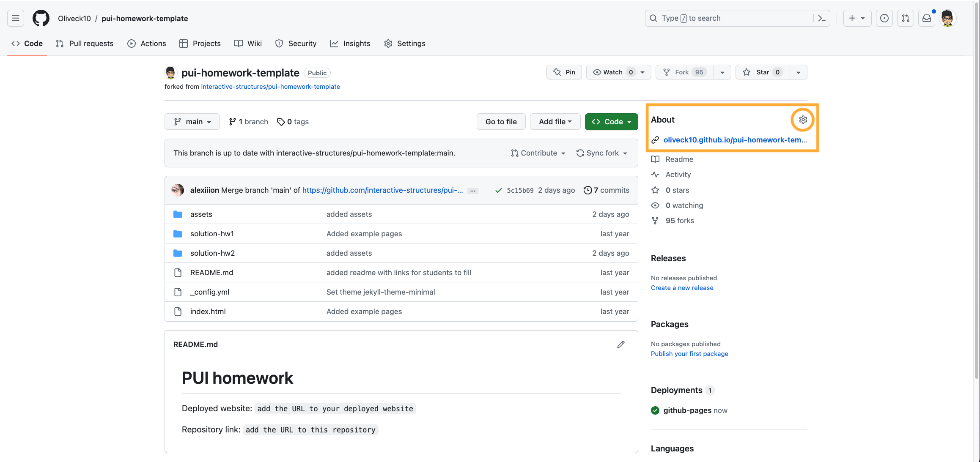The image size is (980, 462).
Task: Expand the Sync fork dropdown
Action: tap(602, 153)
